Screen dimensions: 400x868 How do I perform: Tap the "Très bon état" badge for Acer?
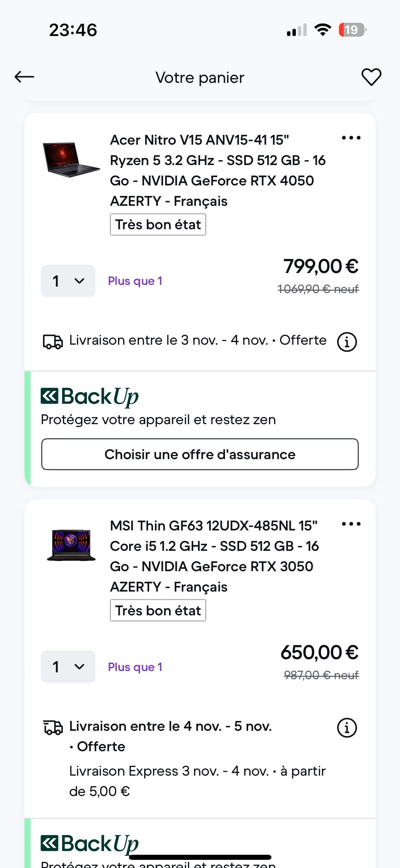point(158,224)
